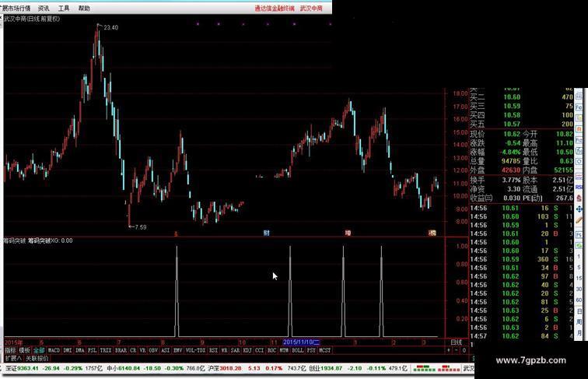Switch to MACD indicator
588x379 pixels.
click(54, 350)
